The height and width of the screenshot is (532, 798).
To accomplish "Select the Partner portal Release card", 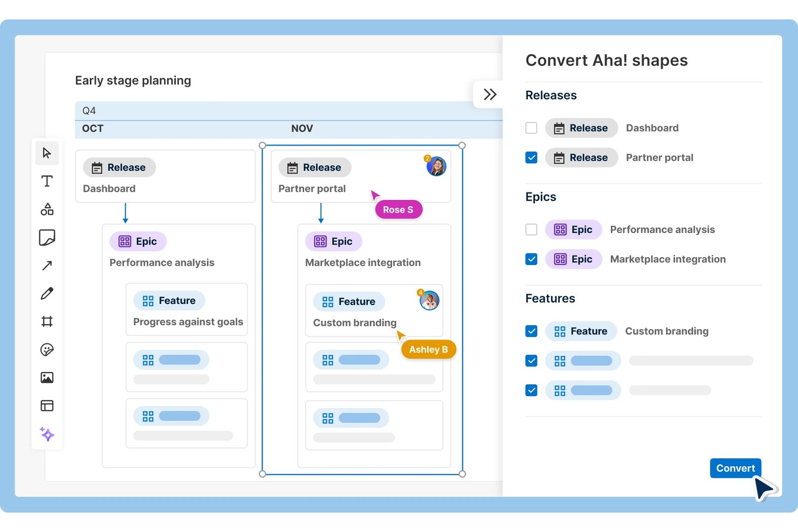I will (361, 176).
